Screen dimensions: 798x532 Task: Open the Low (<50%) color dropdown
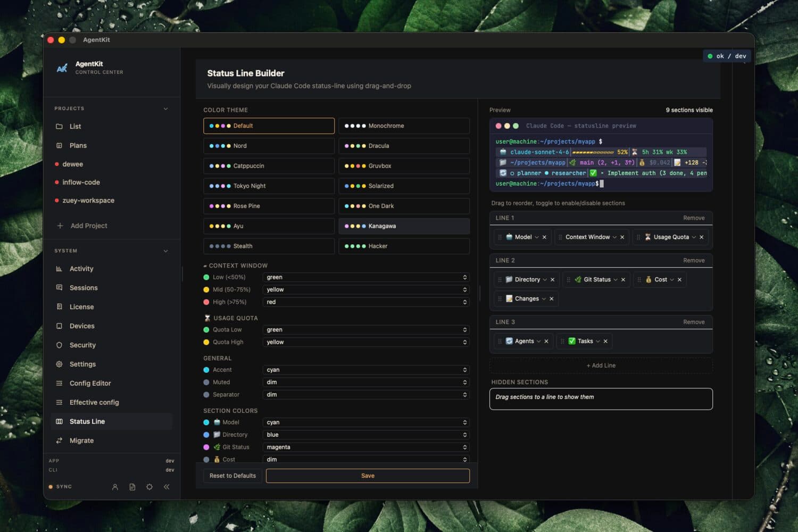pos(366,277)
